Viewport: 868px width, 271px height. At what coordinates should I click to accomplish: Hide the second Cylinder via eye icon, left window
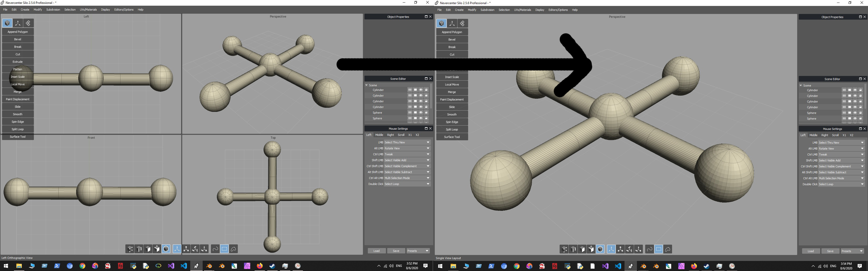421,96
